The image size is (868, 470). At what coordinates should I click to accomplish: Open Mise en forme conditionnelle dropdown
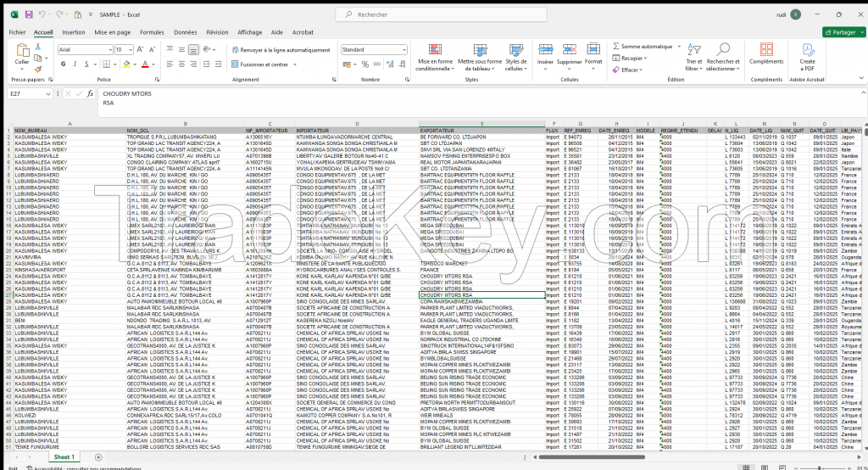tap(435, 58)
